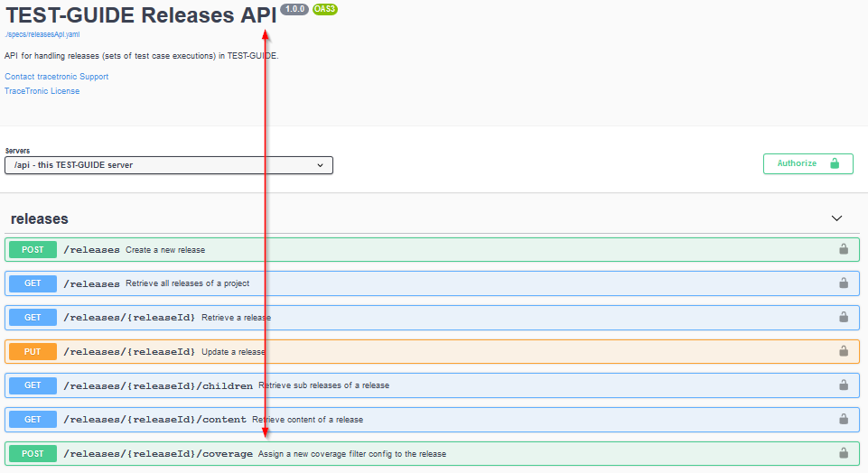This screenshot has height=473, width=868.
Task: Click the API description text
Action: click(141, 56)
